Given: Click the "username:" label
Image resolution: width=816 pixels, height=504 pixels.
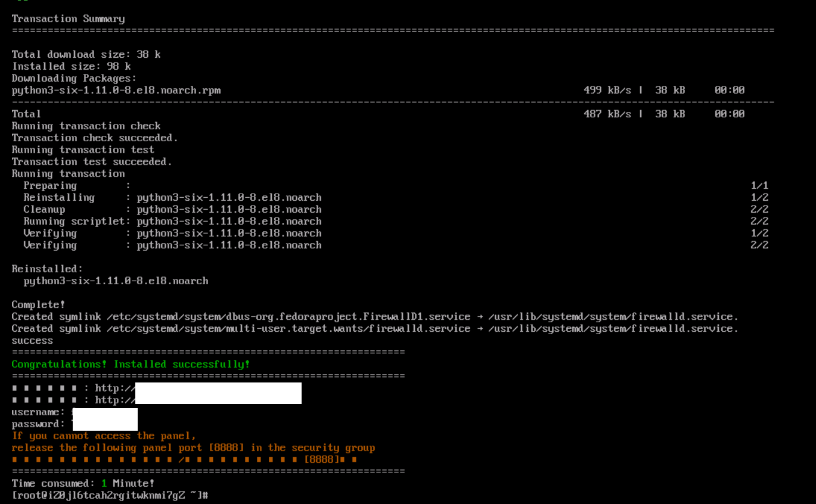Looking at the screenshot, I should tap(38, 412).
